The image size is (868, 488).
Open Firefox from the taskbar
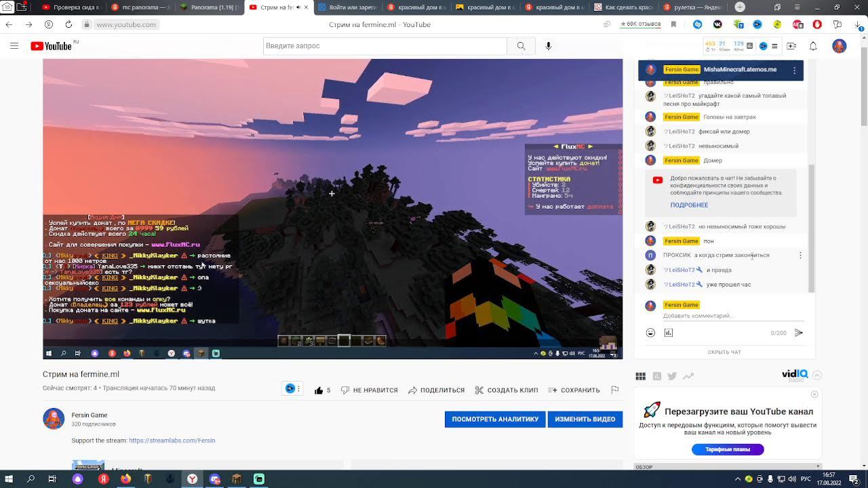tap(125, 479)
